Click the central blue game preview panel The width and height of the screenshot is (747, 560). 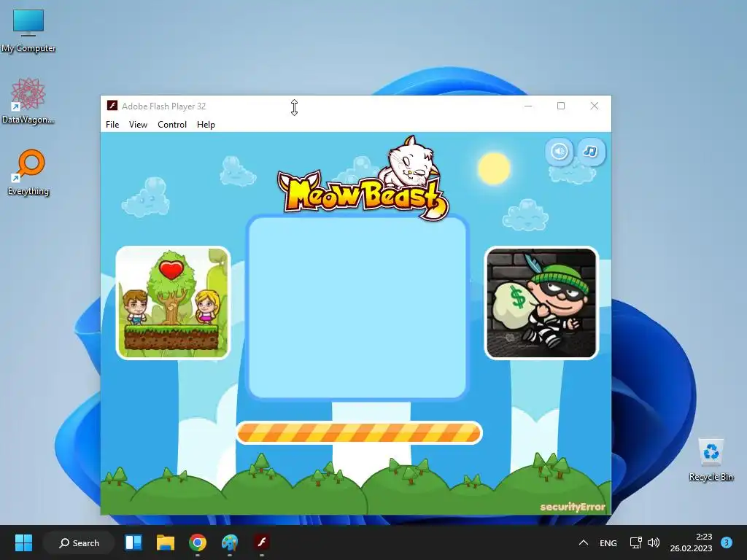pos(357,307)
